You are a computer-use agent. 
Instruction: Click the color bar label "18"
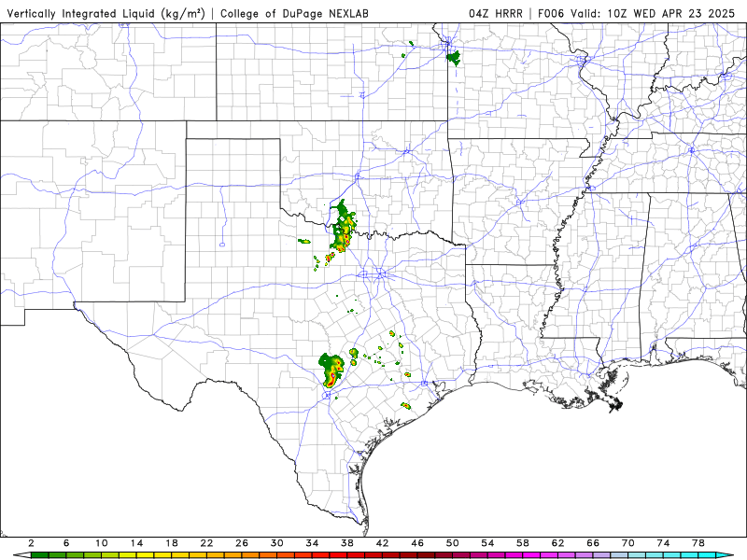[172, 543]
